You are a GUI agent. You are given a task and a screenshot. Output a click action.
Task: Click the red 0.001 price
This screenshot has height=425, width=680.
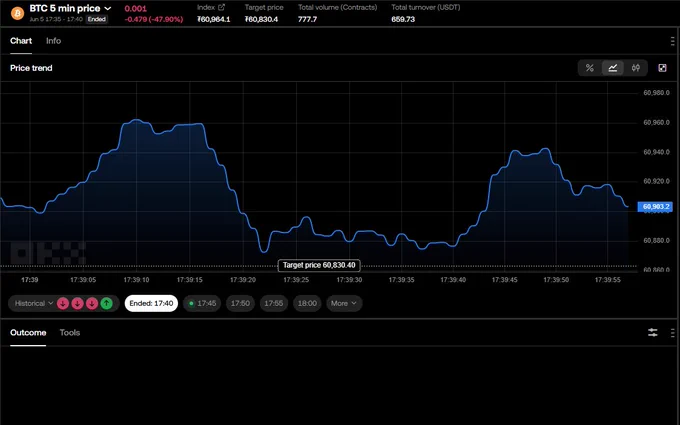point(135,8)
